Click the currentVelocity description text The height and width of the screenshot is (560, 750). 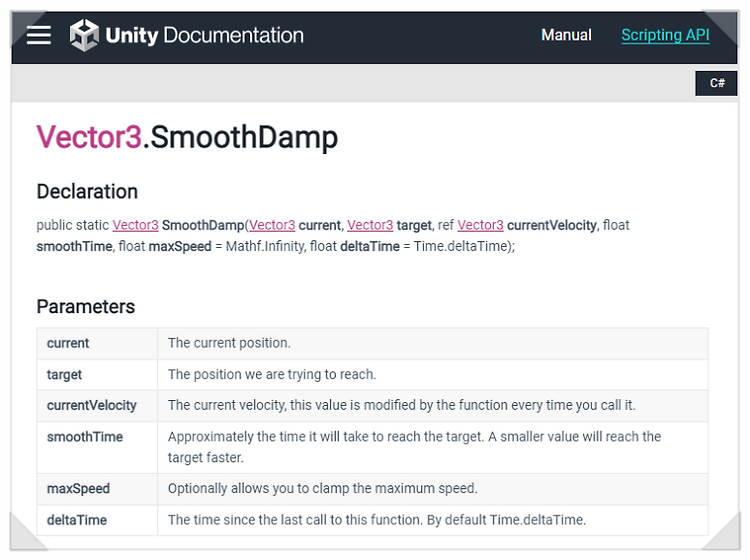(x=401, y=406)
